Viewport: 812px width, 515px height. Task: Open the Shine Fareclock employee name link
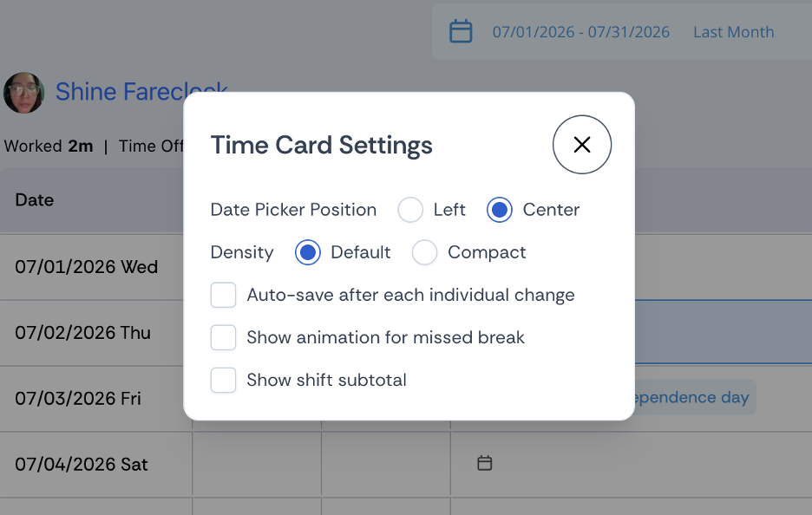141,92
